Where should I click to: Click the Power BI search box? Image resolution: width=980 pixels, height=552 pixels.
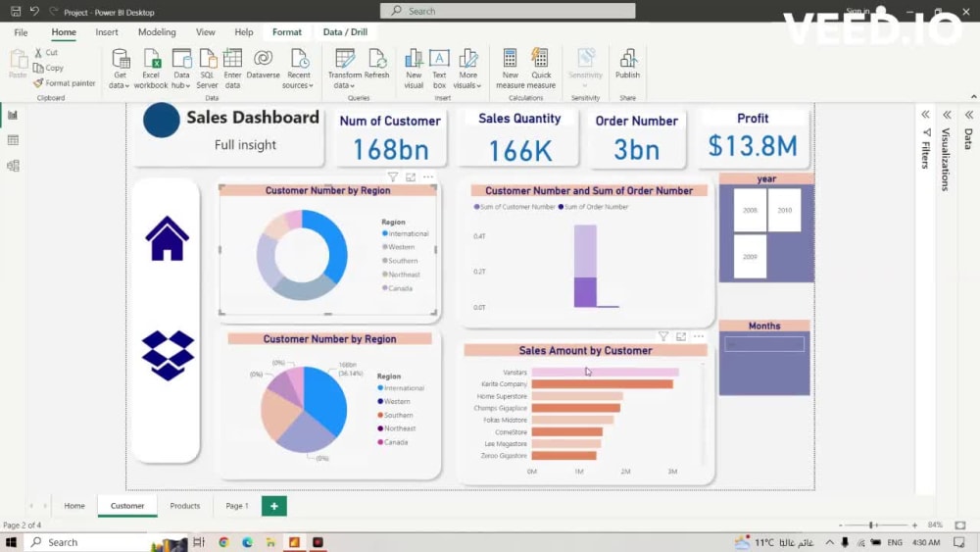[508, 11]
